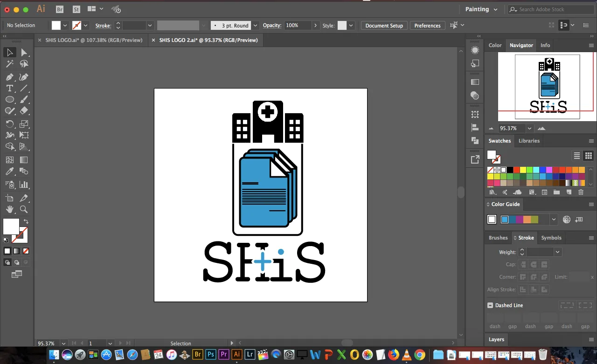The height and width of the screenshot is (364, 597).
Task: Activate the Scale tool
Action: (x=24, y=124)
